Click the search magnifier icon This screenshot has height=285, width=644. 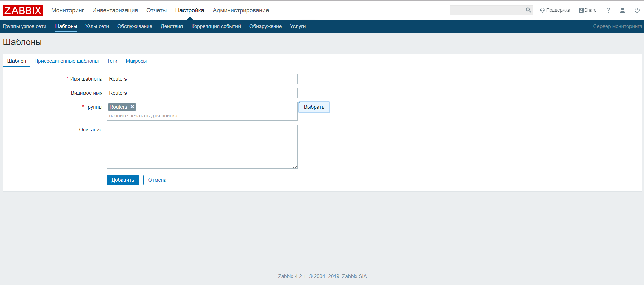[x=528, y=10]
